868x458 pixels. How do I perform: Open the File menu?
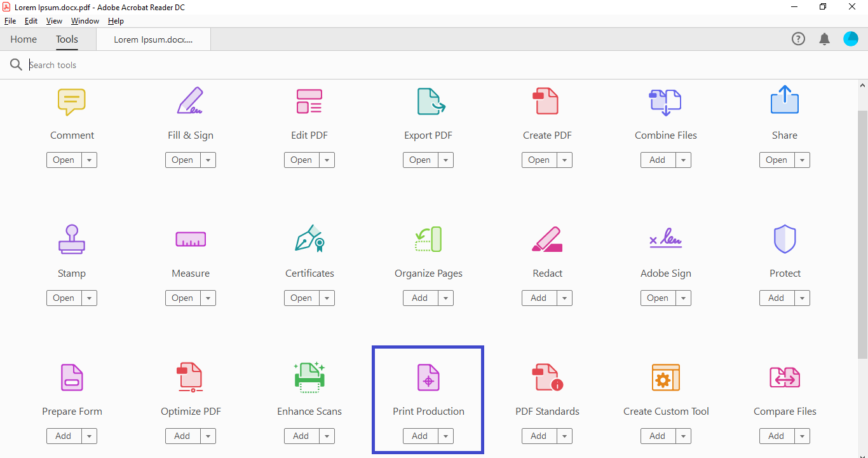(x=10, y=21)
